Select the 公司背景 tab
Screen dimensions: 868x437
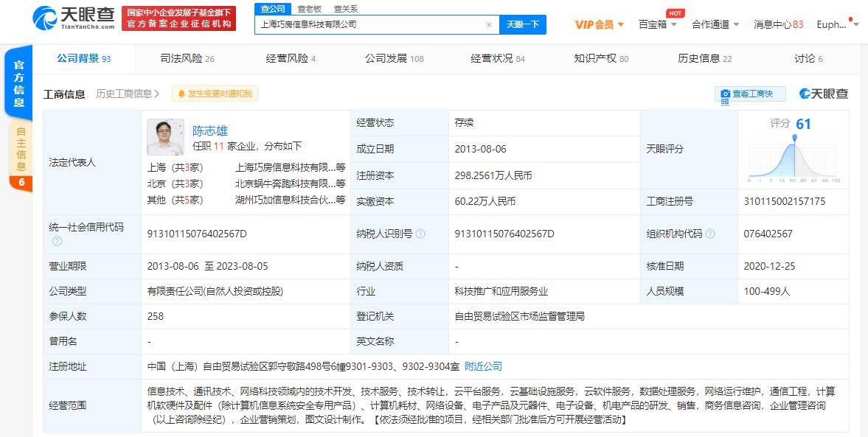tap(83, 59)
